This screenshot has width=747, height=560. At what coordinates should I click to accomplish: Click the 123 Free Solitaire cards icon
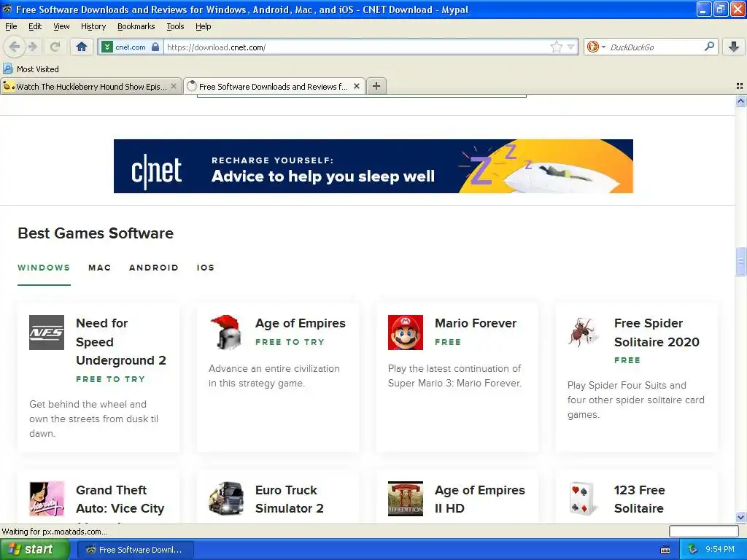(584, 499)
